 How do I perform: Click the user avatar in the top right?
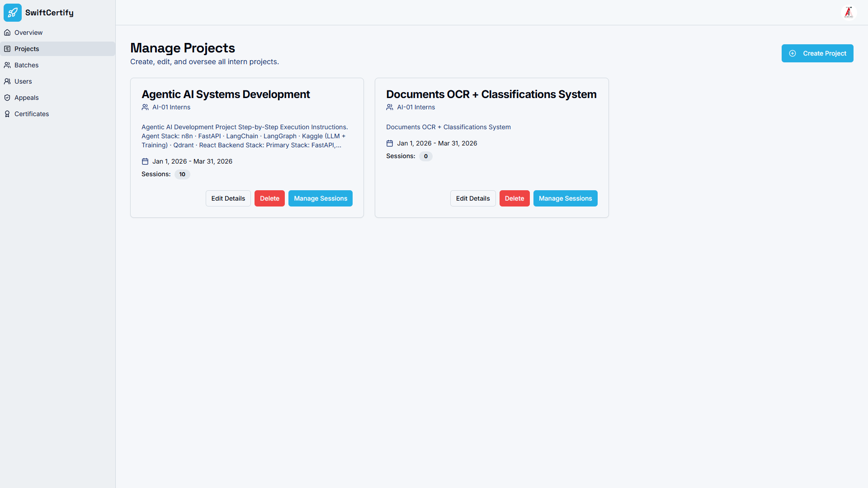pos(849,13)
